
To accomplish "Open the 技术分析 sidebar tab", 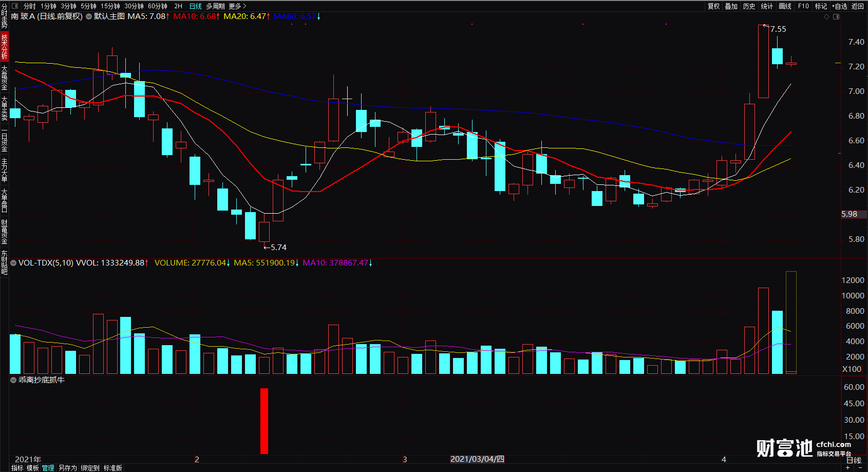I will (x=4, y=46).
